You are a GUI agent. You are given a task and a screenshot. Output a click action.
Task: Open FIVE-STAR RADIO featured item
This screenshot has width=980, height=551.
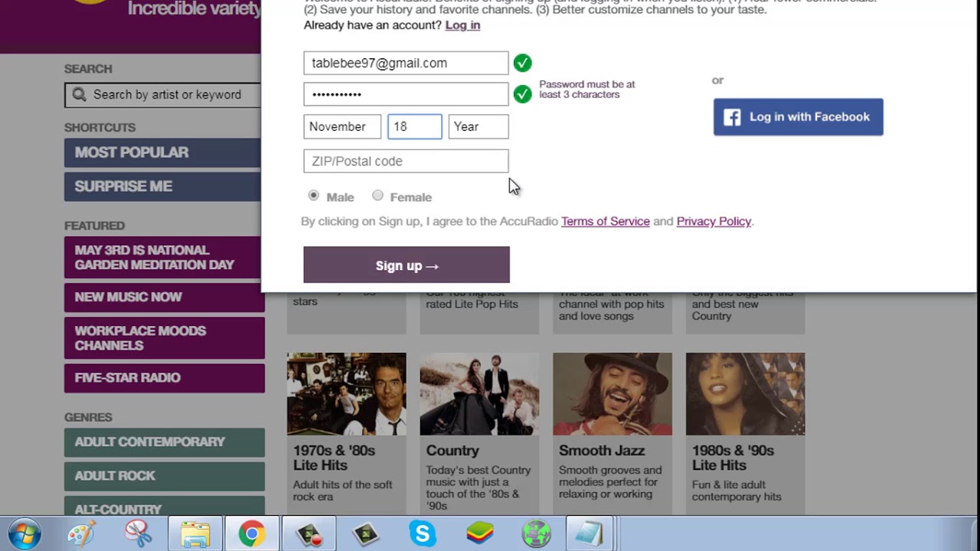165,378
